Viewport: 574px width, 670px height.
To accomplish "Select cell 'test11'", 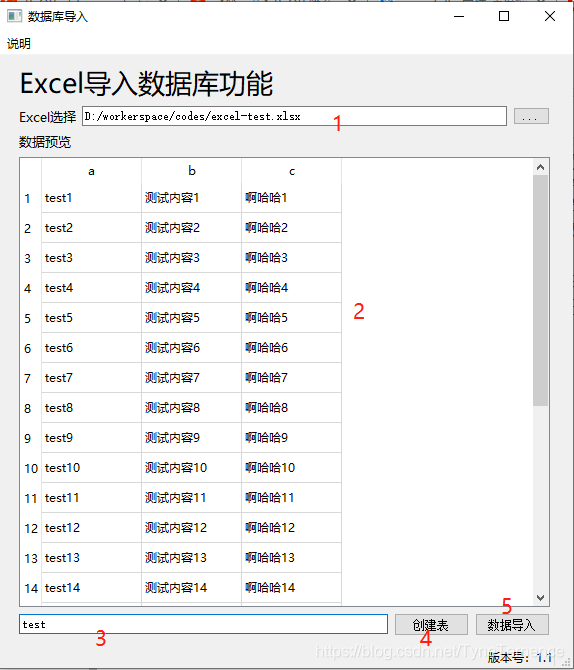I will pos(91,498).
